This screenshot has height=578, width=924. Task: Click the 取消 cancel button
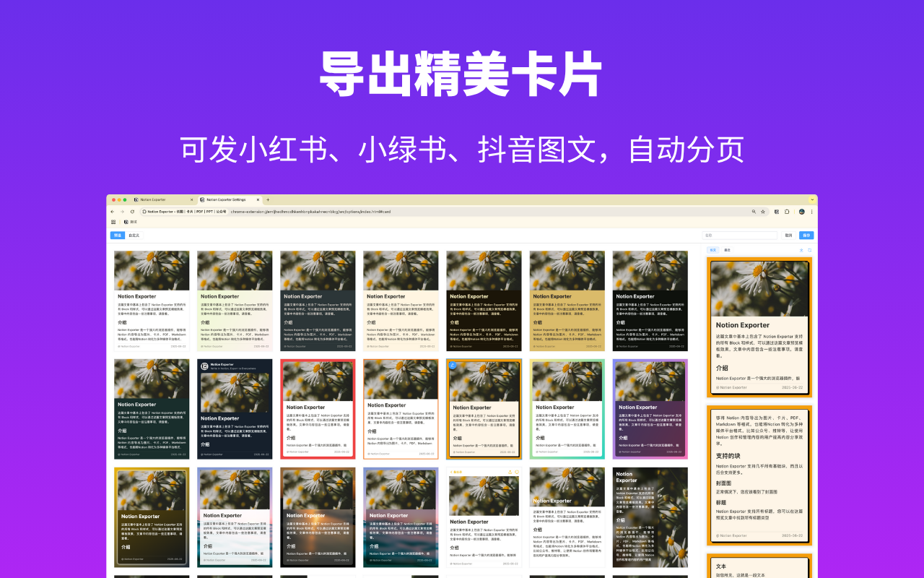[x=788, y=235]
